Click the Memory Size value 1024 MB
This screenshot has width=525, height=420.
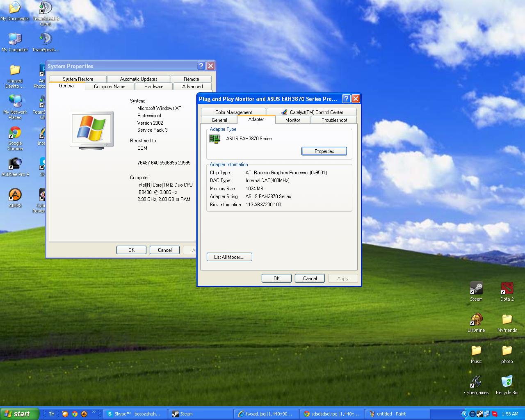[254, 189]
